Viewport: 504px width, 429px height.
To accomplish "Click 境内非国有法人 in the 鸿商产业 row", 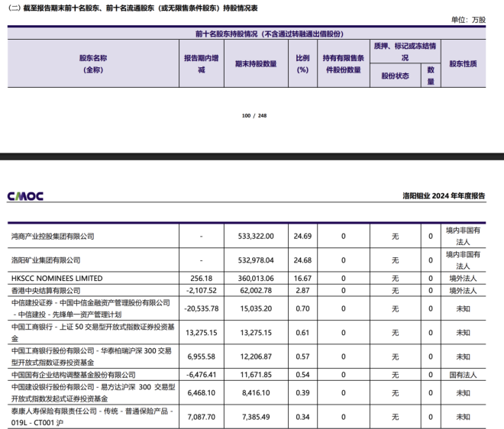I will [x=463, y=236].
